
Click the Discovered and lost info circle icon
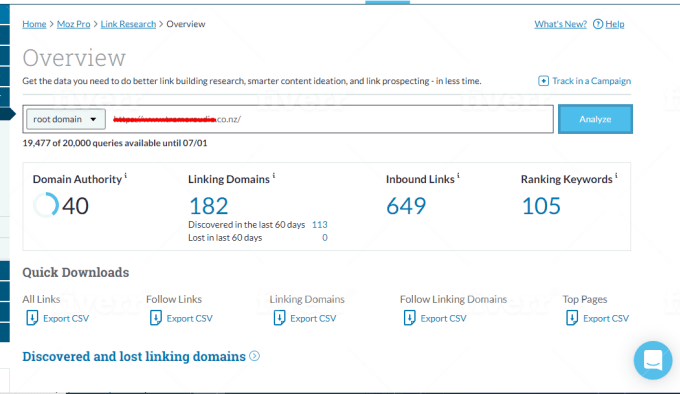(255, 356)
